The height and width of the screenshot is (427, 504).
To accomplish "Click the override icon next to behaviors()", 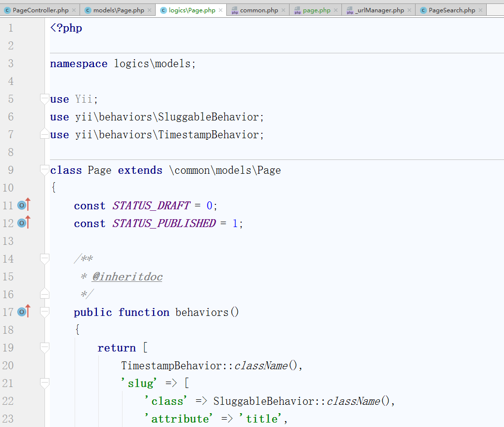I will pyautogui.click(x=24, y=312).
